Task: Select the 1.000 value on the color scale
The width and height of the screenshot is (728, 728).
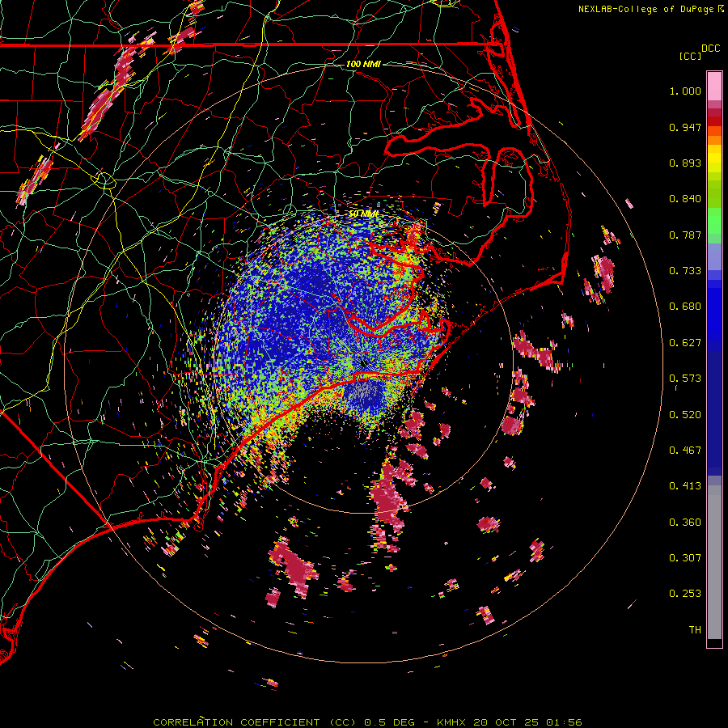Action: pos(685,91)
